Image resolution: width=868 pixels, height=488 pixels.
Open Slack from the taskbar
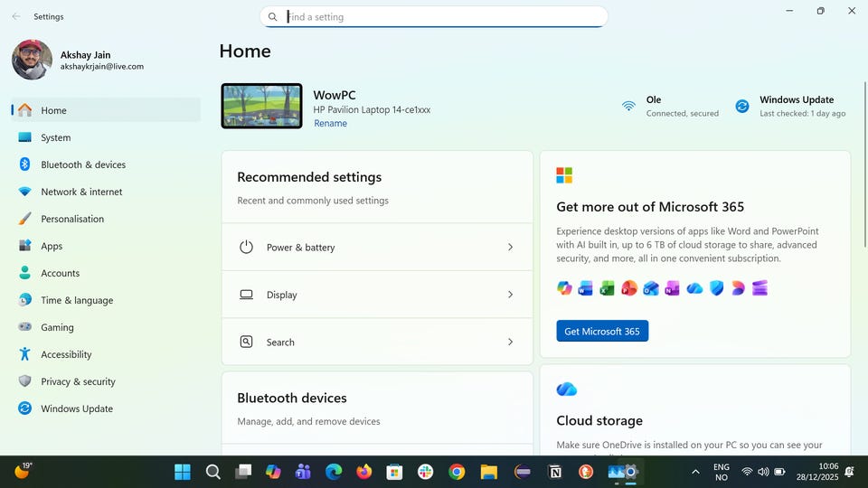coord(426,472)
